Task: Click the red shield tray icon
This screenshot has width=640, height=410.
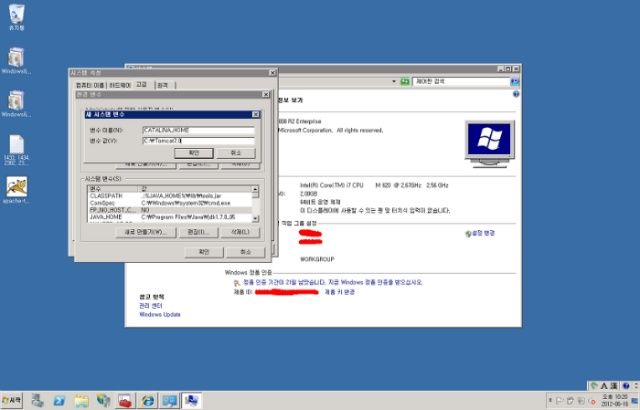Action: (592, 402)
